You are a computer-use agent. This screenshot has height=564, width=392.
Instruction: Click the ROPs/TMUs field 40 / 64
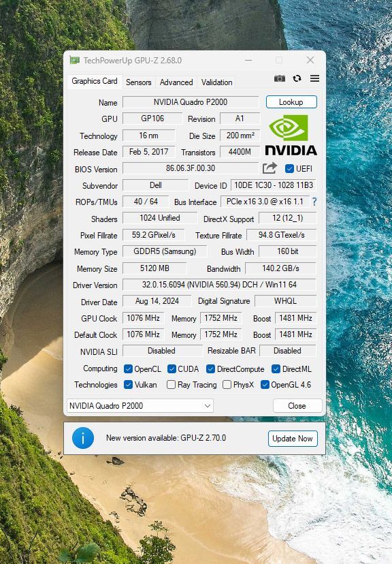[146, 202]
